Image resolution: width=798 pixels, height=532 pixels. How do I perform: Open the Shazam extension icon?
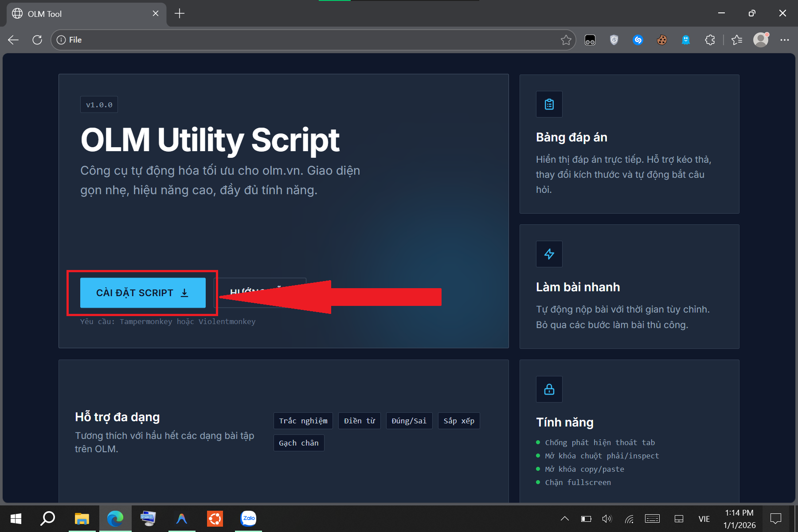(638, 39)
